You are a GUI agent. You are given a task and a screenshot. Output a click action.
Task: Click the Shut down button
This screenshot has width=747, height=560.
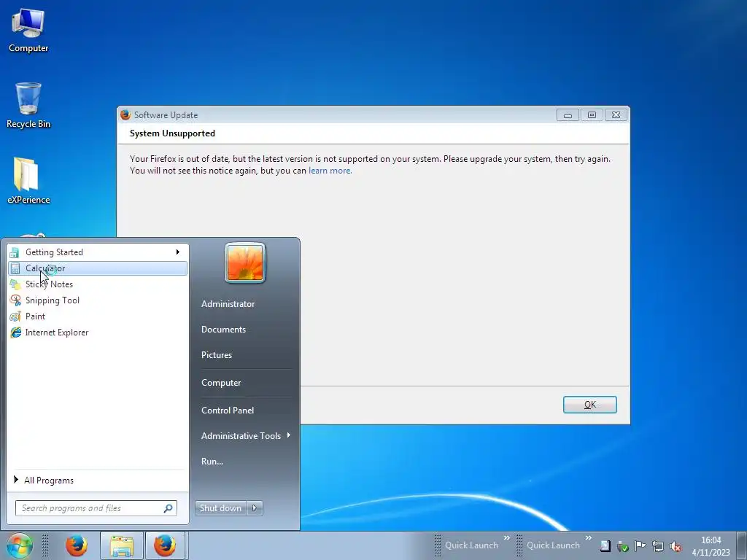tap(221, 508)
